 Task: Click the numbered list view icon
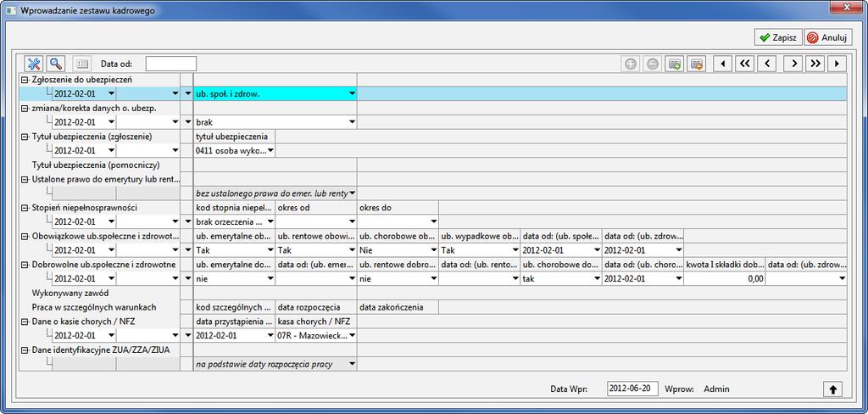82,64
